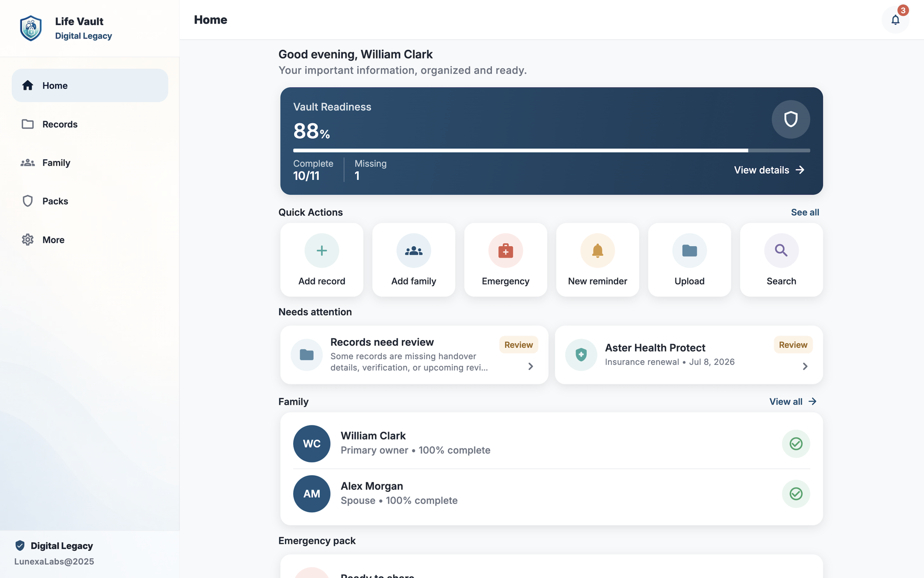Open Records in the sidebar
924x578 pixels.
click(x=90, y=124)
